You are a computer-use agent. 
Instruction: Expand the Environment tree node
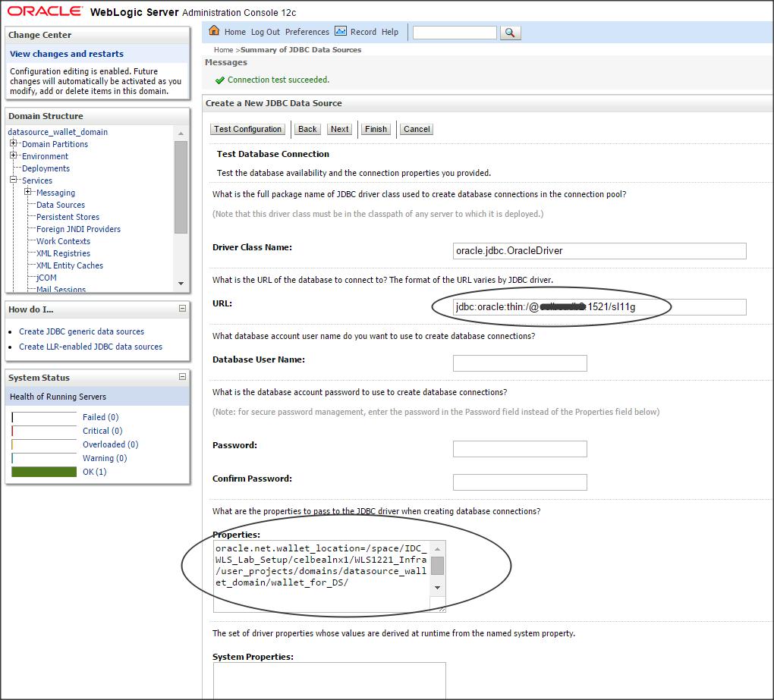point(14,155)
